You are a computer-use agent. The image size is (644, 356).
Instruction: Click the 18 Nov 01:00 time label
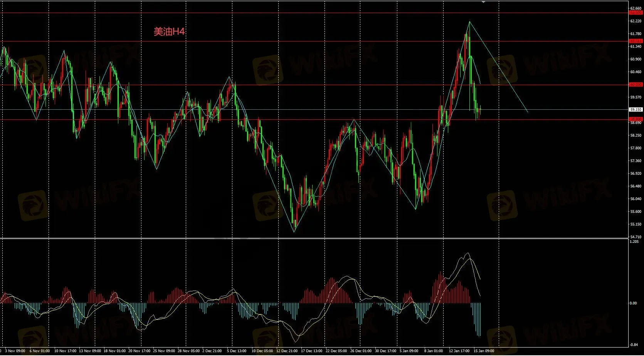coord(114,351)
